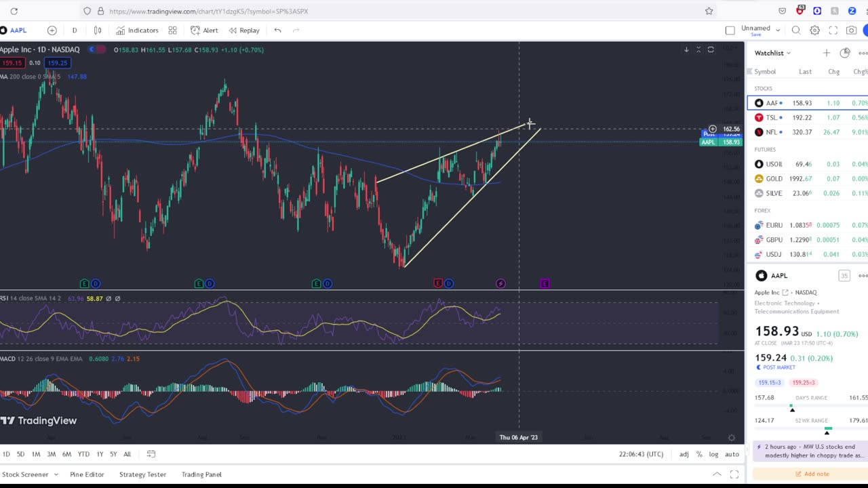Reload the browser page
The height and width of the screenshot is (488, 868).
coord(14,11)
